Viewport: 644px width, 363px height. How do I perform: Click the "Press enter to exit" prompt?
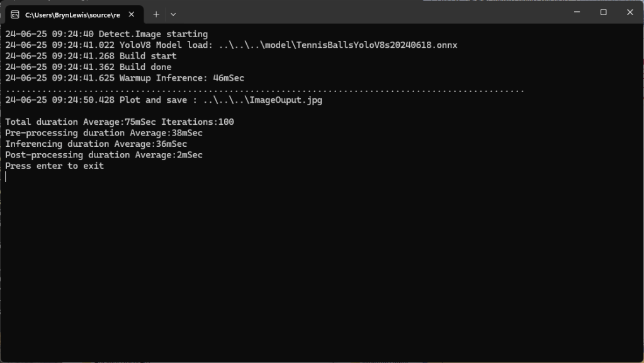(x=55, y=166)
